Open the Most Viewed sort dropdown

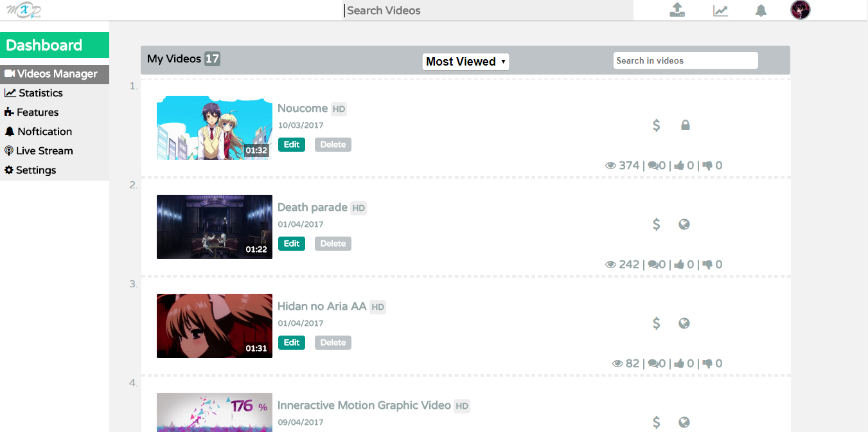[x=466, y=62]
